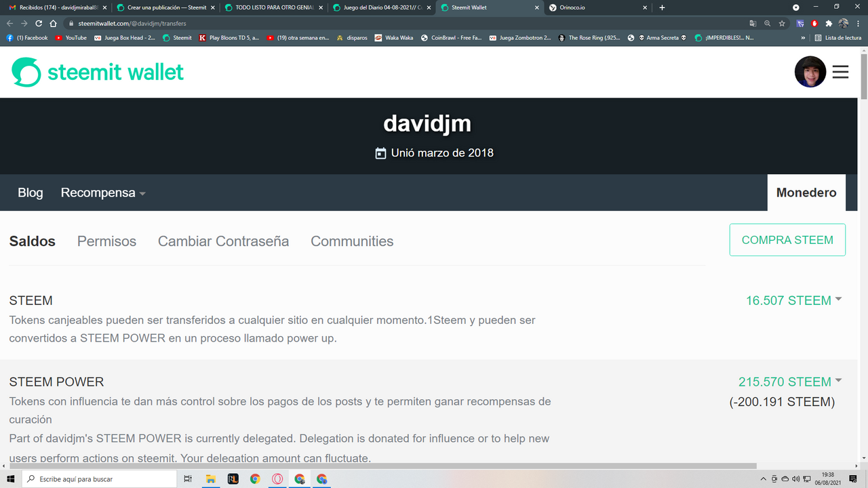Go back to the previous page
This screenshot has height=488, width=868.
[x=9, y=23]
